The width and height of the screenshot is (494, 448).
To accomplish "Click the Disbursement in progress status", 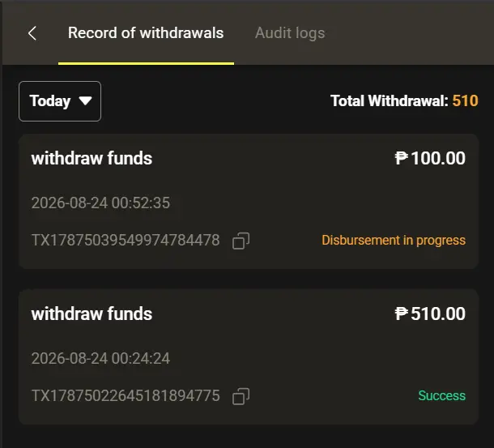I will point(394,241).
